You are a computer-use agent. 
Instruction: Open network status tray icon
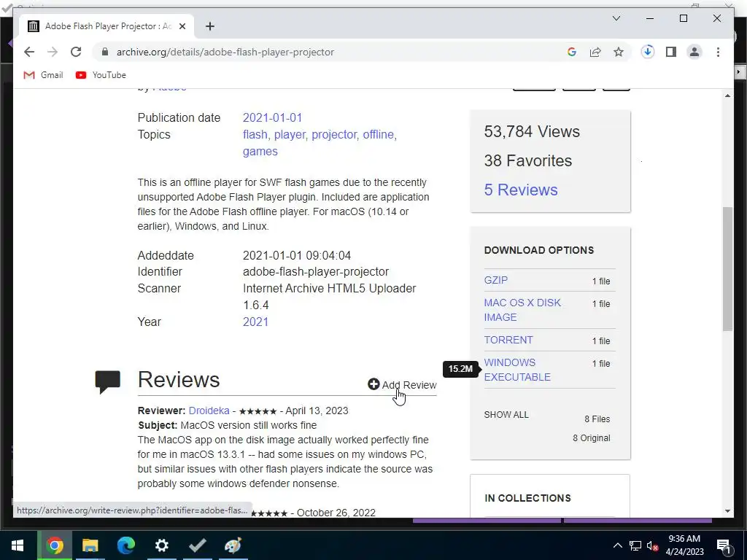pyautogui.click(x=635, y=545)
